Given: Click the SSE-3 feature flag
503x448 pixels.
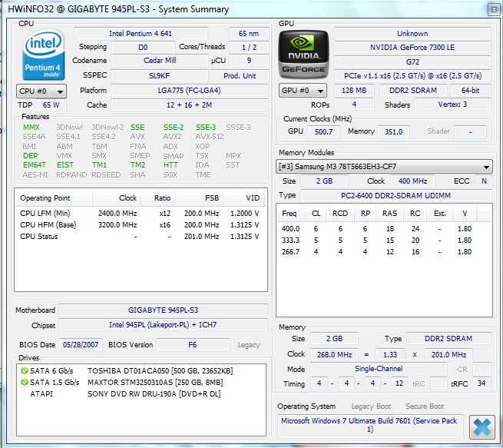Looking at the screenshot, I should click(x=206, y=128).
